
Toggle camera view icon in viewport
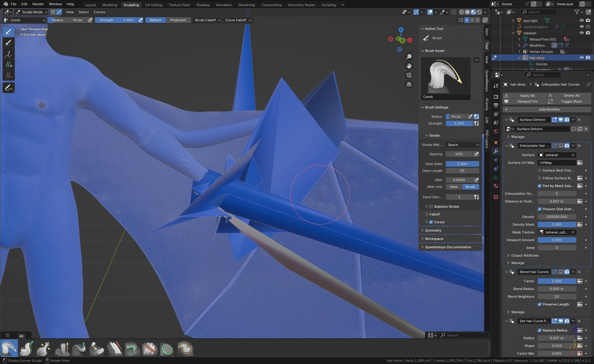[x=409, y=75]
